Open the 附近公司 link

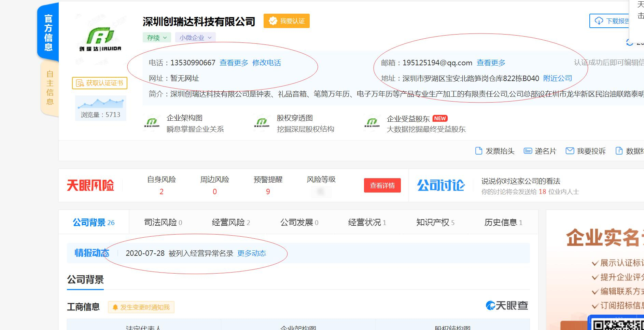(x=558, y=78)
